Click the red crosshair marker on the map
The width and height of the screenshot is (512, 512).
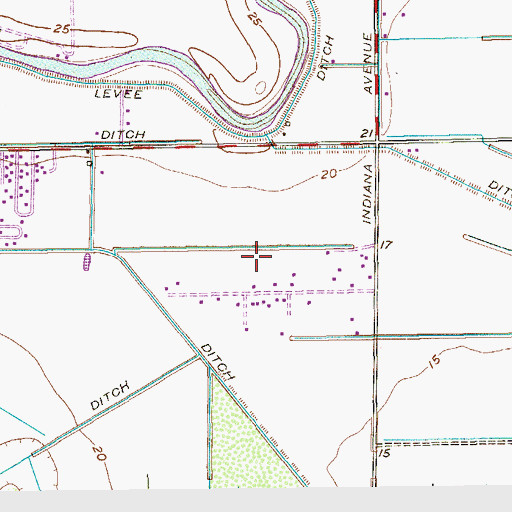tap(256, 256)
